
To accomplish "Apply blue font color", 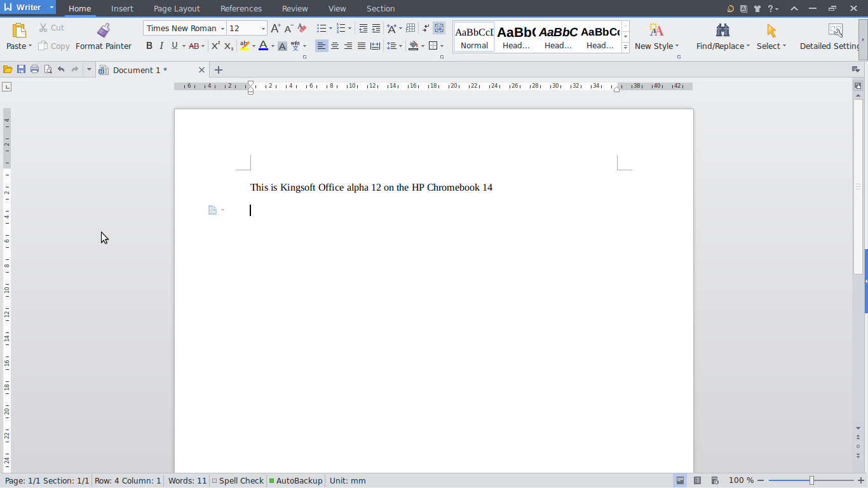I will pyautogui.click(x=263, y=46).
